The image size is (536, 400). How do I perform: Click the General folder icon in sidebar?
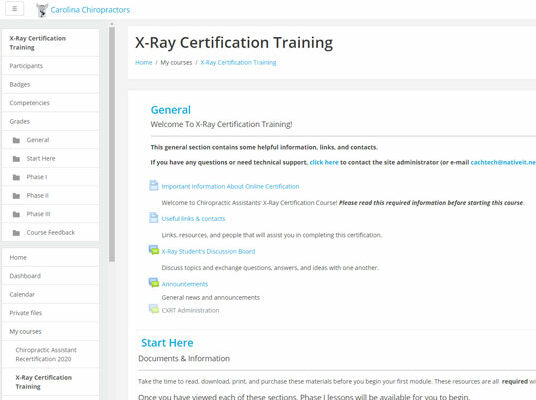pyautogui.click(x=16, y=140)
